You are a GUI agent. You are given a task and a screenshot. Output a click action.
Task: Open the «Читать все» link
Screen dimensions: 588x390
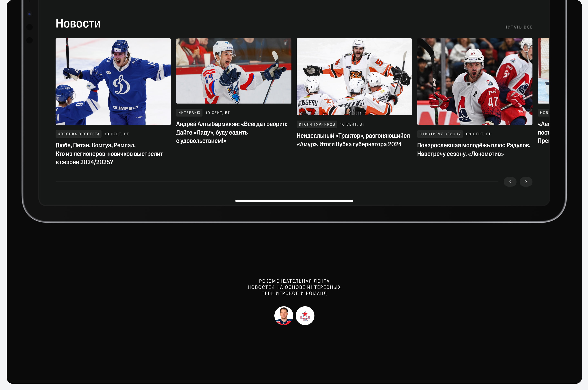[518, 27]
